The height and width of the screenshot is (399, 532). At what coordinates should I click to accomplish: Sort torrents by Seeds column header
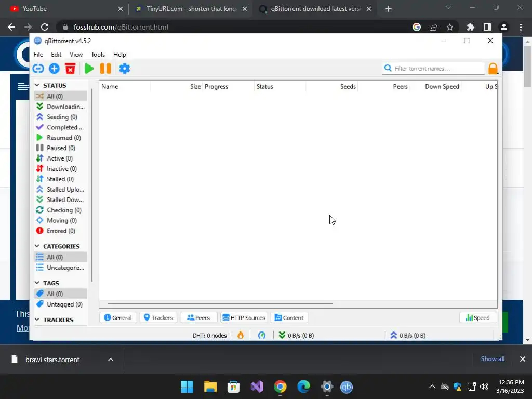pyautogui.click(x=332, y=87)
